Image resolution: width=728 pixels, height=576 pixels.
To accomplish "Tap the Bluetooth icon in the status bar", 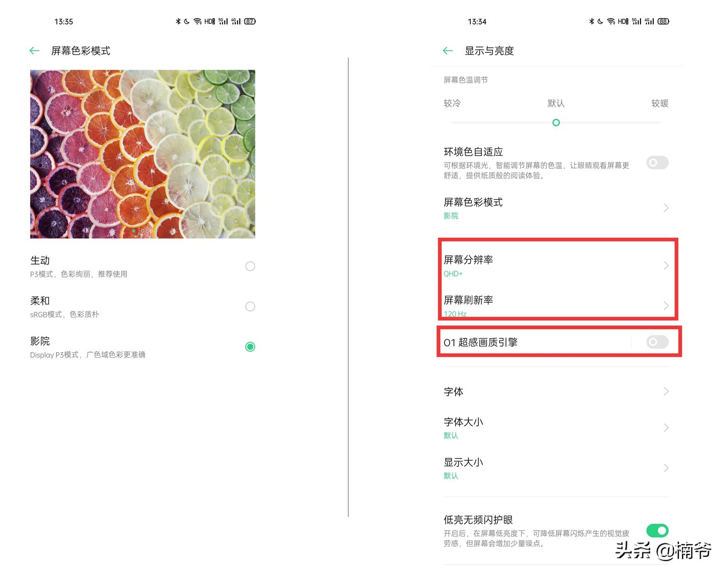I will coord(178,21).
